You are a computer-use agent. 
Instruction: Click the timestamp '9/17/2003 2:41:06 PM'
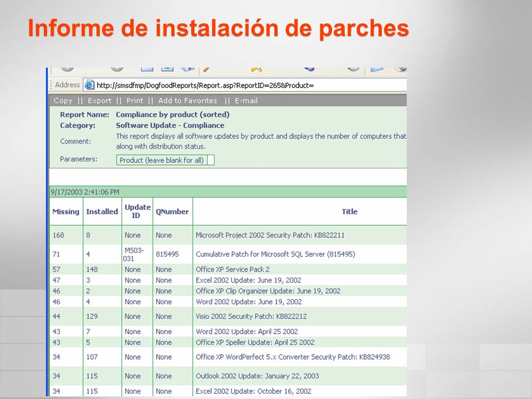pos(85,192)
